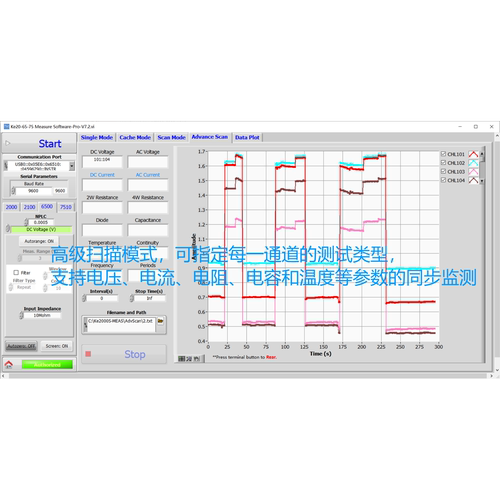
Task: Minimize the Measure Software window
Action: pyautogui.click(x=460, y=127)
